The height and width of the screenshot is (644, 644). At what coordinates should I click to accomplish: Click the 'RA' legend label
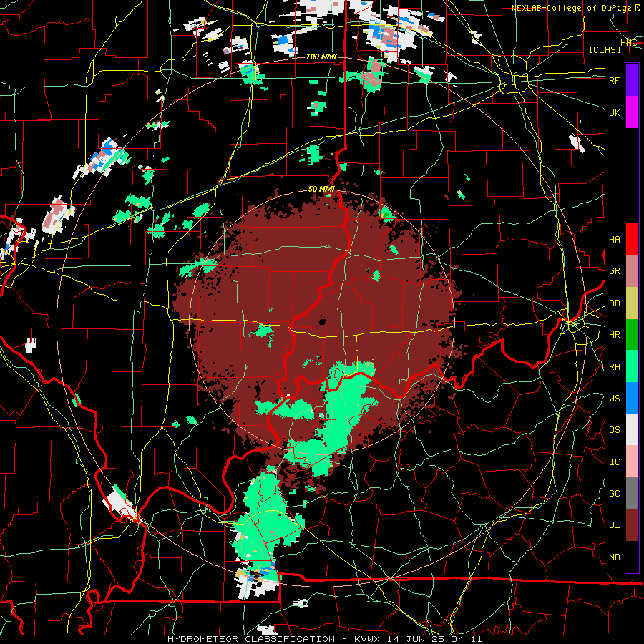click(x=614, y=366)
